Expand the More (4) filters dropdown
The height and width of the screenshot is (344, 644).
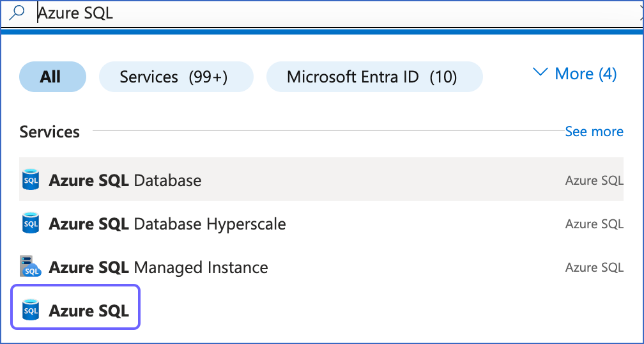(574, 74)
